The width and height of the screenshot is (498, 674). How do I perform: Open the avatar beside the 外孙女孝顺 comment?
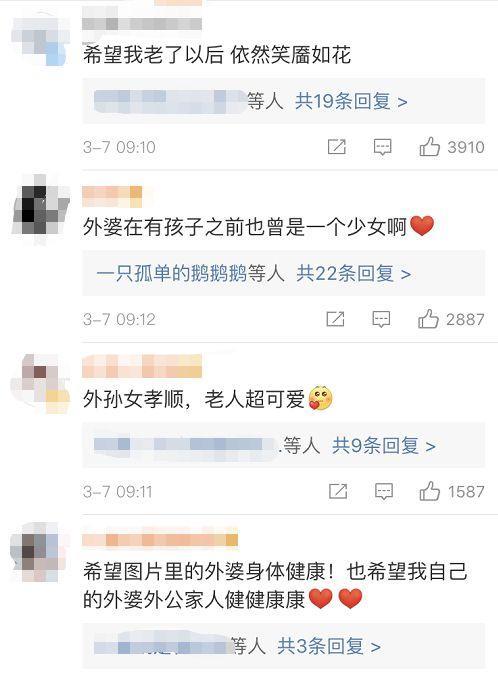[x=41, y=383]
